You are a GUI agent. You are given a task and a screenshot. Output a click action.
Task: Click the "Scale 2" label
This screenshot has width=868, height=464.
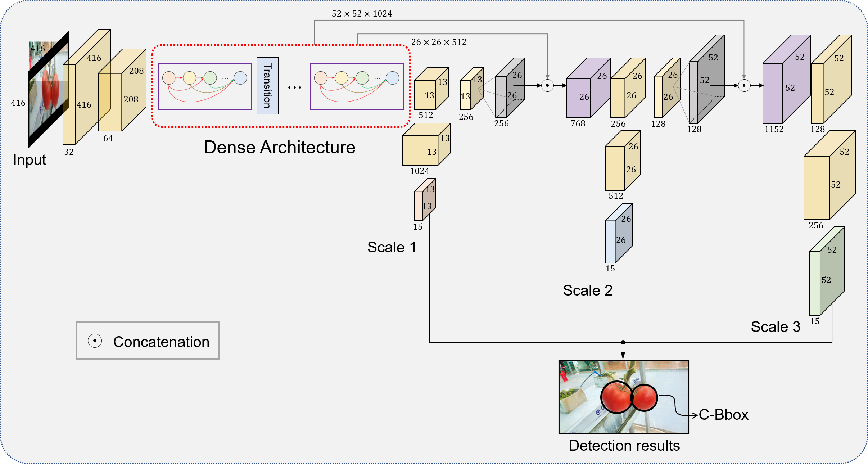click(x=588, y=290)
